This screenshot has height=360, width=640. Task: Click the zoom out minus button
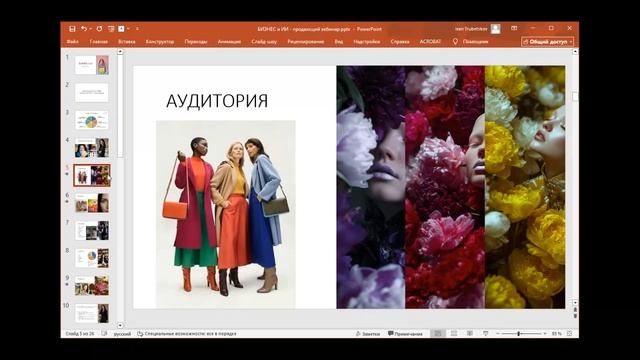point(498,334)
